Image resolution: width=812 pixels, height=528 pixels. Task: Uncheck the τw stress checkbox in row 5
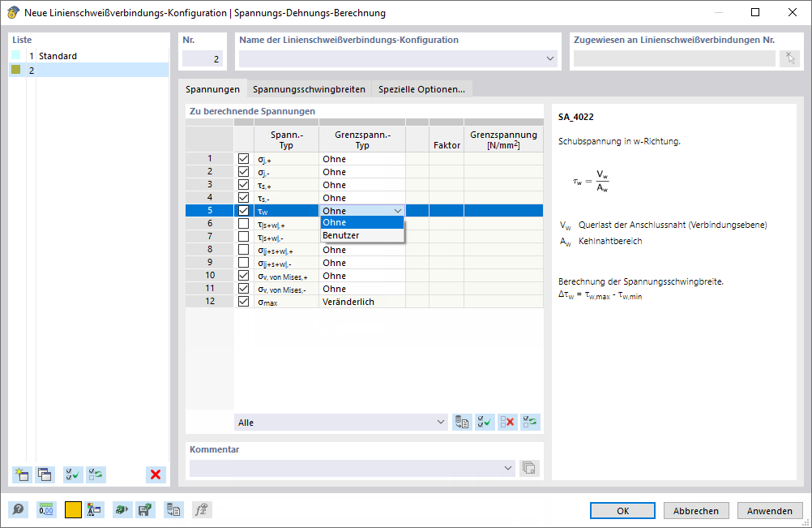tap(243, 210)
